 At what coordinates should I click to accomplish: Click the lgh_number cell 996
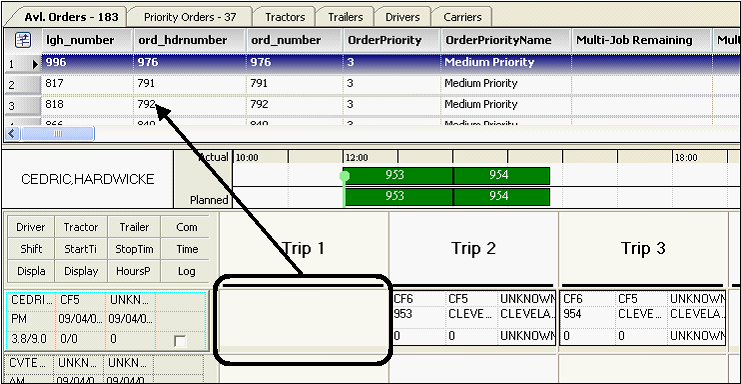pyautogui.click(x=87, y=62)
